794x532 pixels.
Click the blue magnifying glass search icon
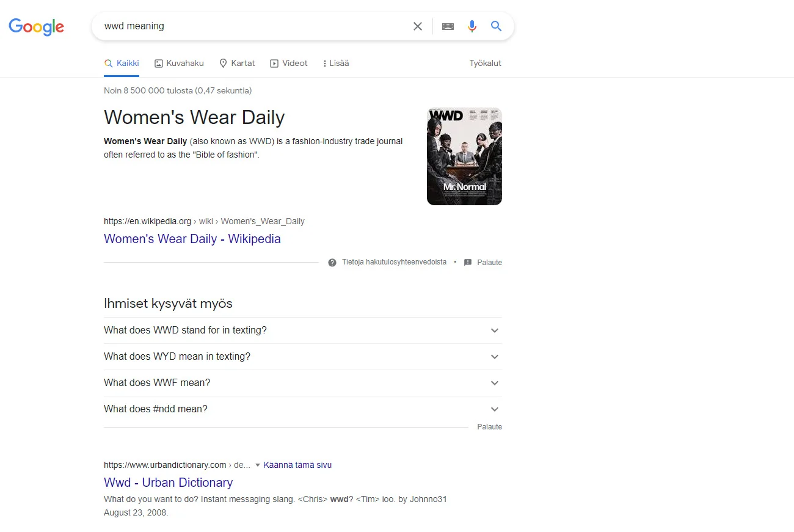(496, 26)
